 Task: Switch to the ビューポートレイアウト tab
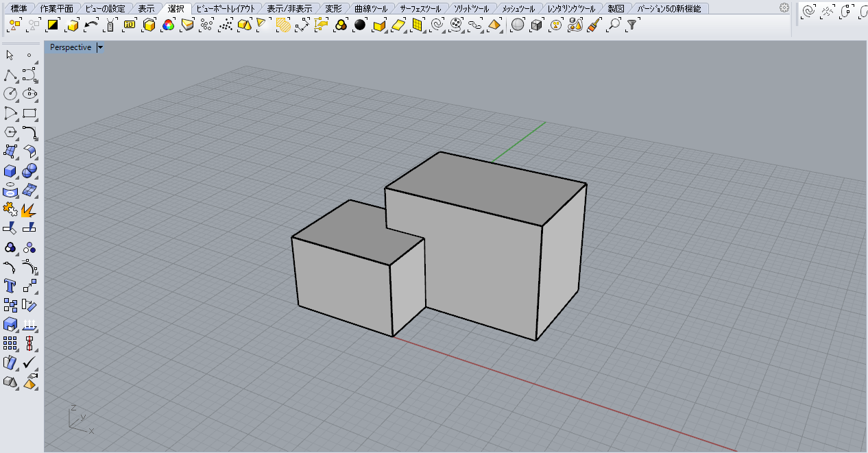[226, 9]
